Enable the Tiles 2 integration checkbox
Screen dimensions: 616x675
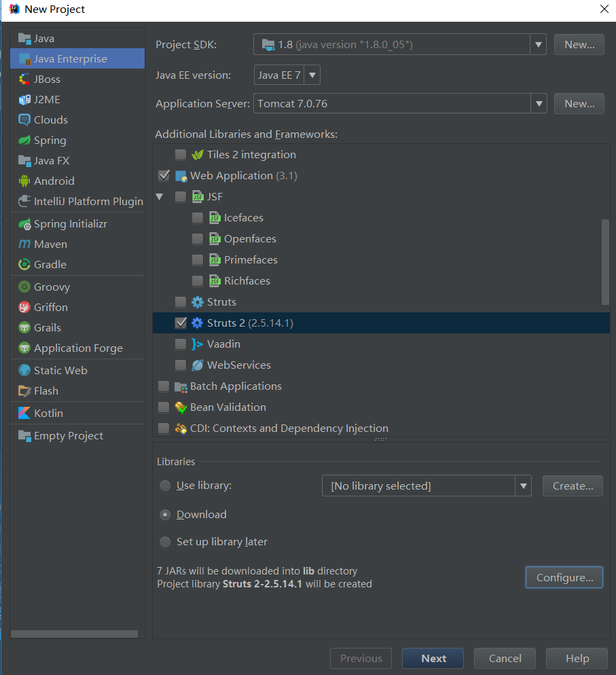click(x=181, y=155)
